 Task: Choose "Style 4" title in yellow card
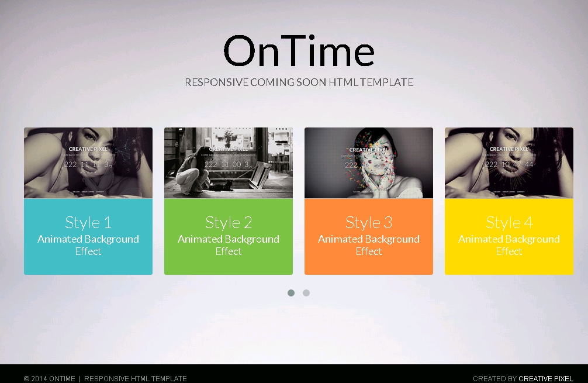coord(509,222)
